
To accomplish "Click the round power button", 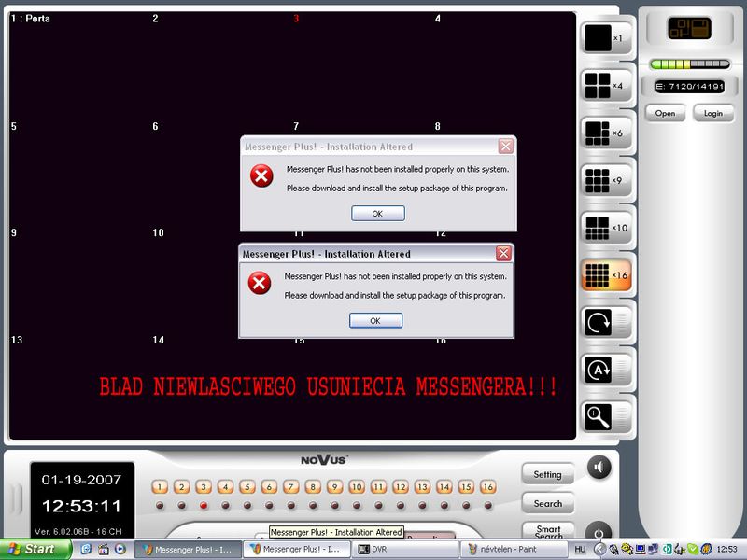I will pos(599,533).
